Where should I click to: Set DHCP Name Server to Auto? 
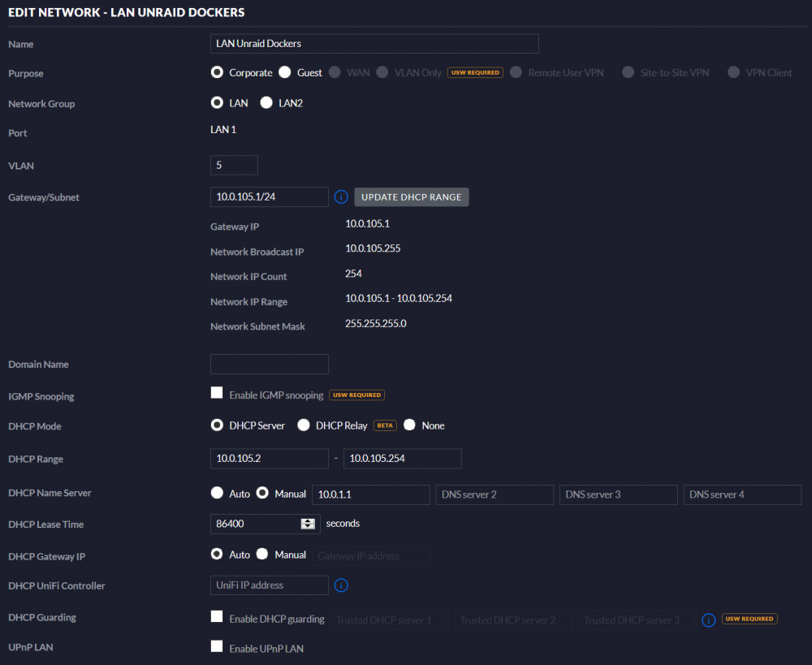click(217, 493)
